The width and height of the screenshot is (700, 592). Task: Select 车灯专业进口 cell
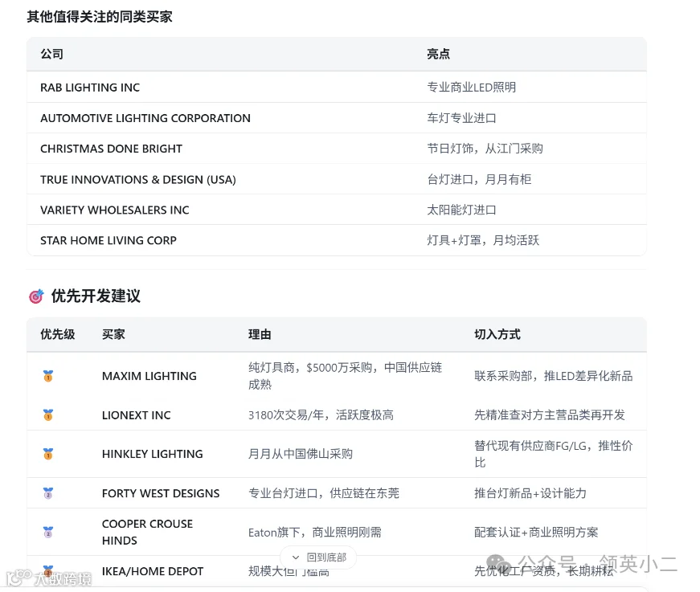point(461,118)
